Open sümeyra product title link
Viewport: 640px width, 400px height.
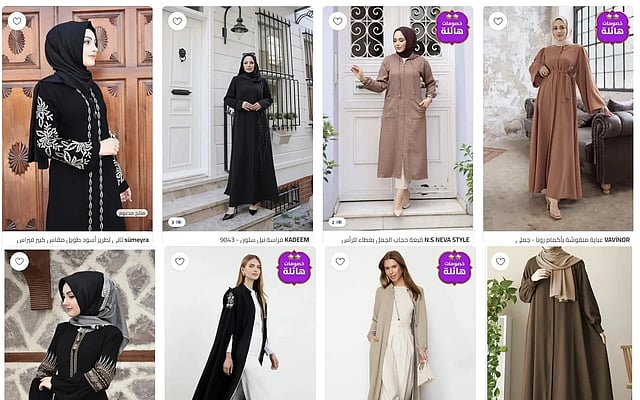(83, 240)
